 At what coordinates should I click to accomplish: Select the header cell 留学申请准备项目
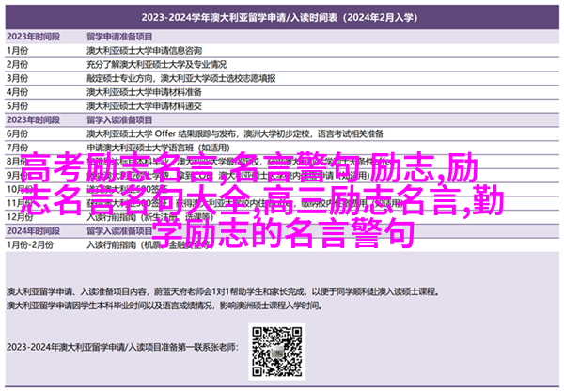119,37
